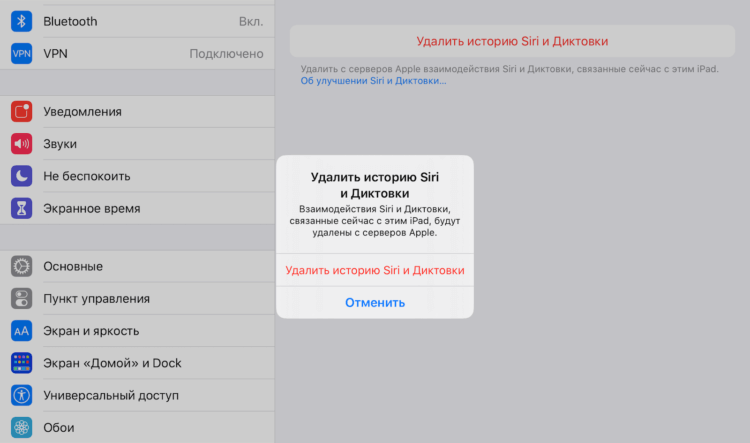Tap the Не беспокоить moon icon
This screenshot has height=443, width=750.
[22, 176]
